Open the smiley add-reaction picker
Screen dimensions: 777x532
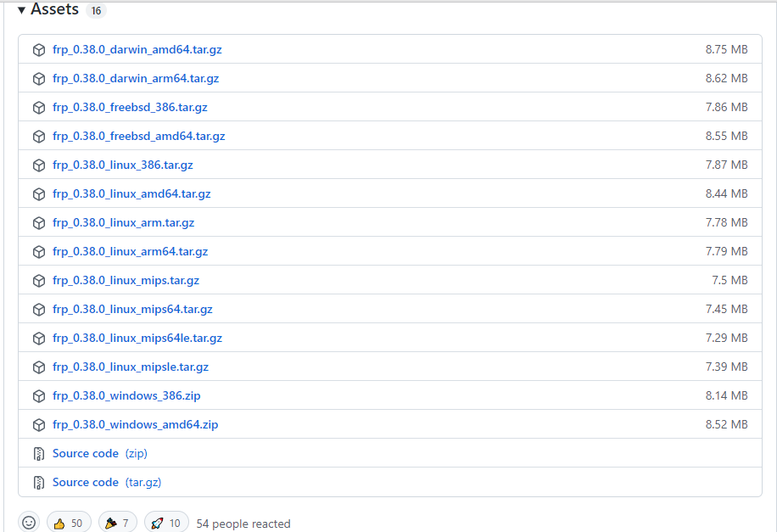point(29,523)
